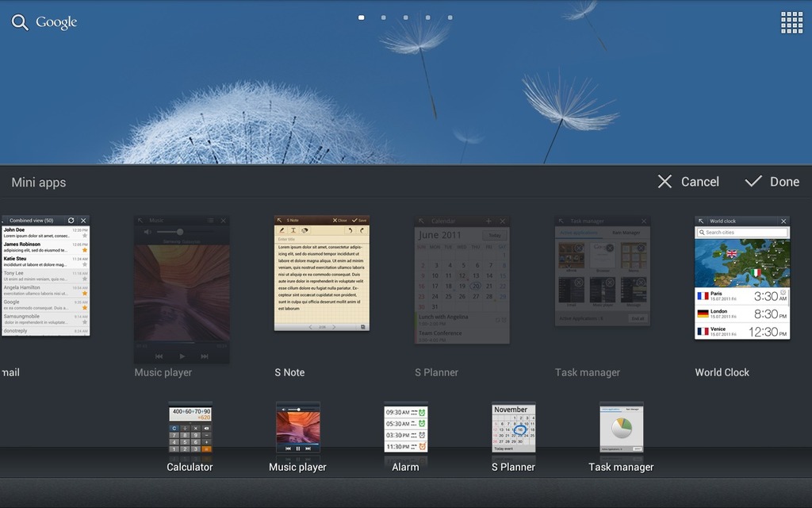Image resolution: width=812 pixels, height=508 pixels.
Task: Click the dimmed Task manager label
Action: click(588, 372)
